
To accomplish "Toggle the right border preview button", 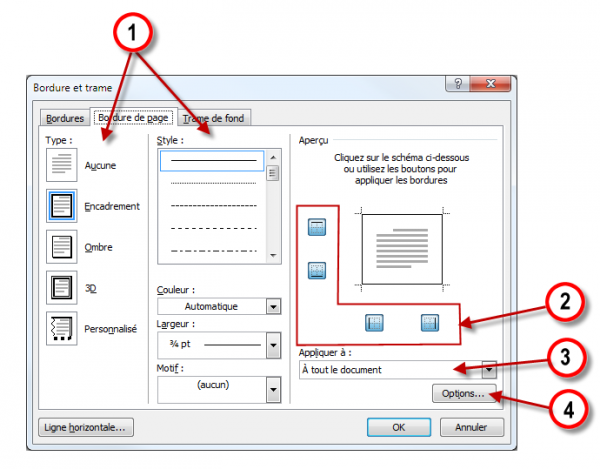I will pyautogui.click(x=430, y=323).
